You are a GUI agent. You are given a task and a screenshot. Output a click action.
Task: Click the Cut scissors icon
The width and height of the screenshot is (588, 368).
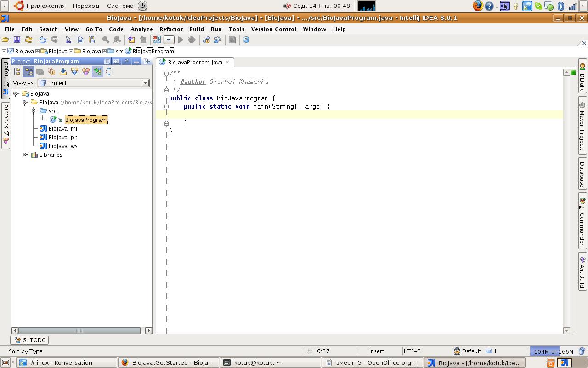click(68, 40)
